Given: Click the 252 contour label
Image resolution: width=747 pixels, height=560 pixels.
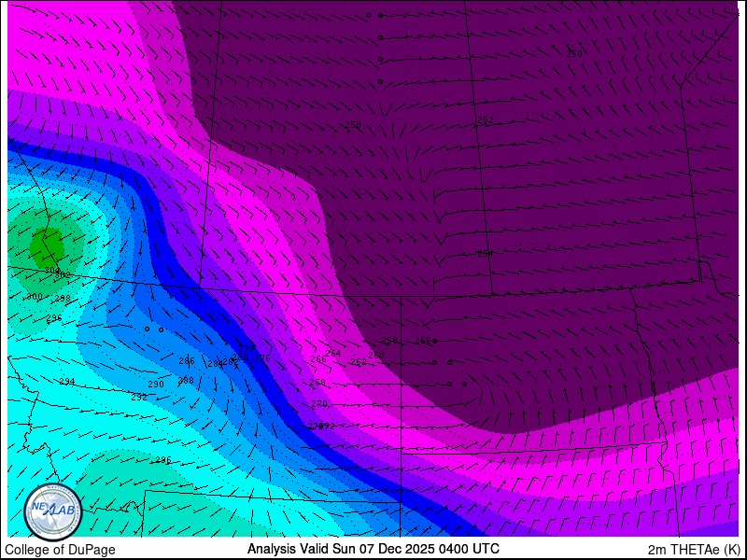Looking at the screenshot, I should (x=486, y=120).
